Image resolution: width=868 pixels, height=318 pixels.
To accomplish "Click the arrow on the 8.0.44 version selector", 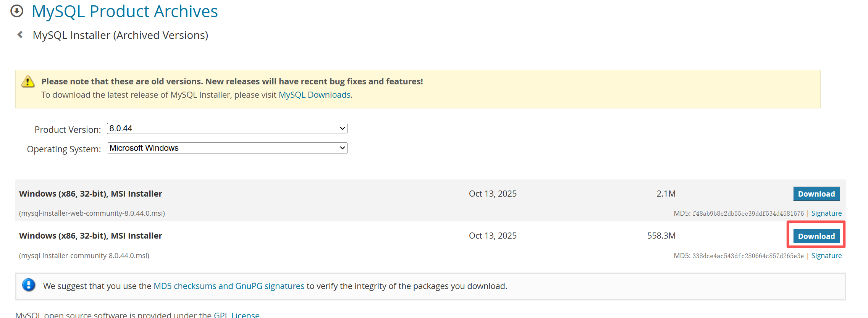I will tap(343, 129).
